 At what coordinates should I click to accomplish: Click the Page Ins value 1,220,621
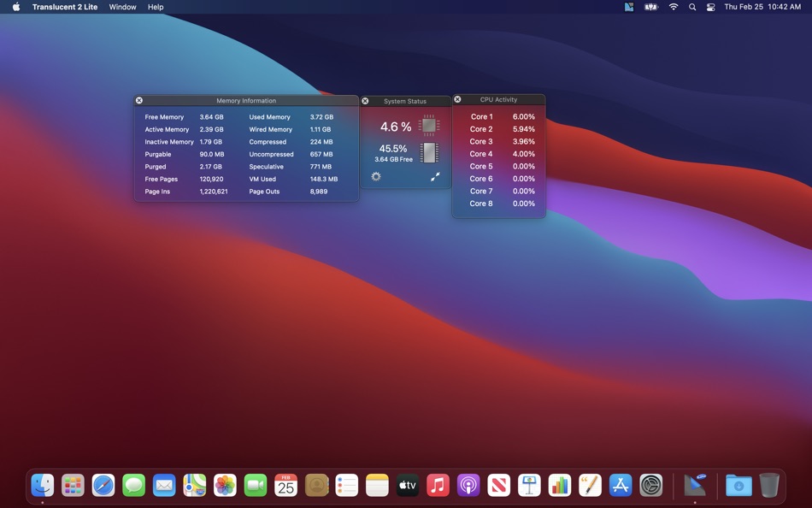[214, 192]
